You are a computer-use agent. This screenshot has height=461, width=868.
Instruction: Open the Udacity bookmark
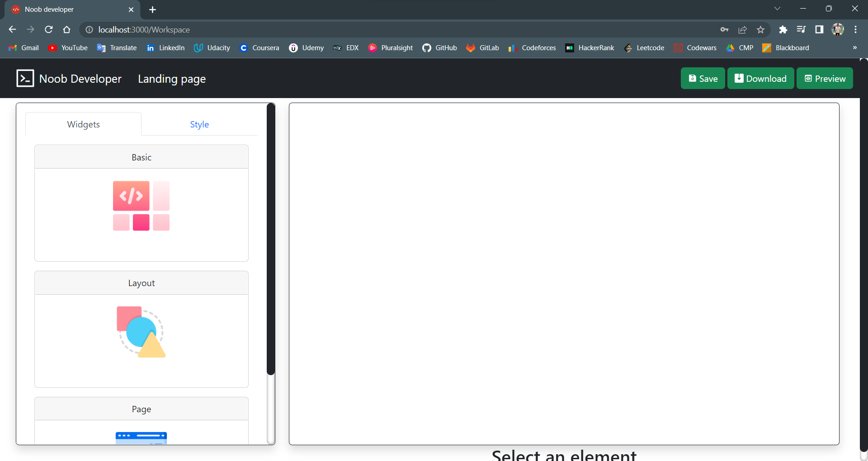pyautogui.click(x=212, y=48)
